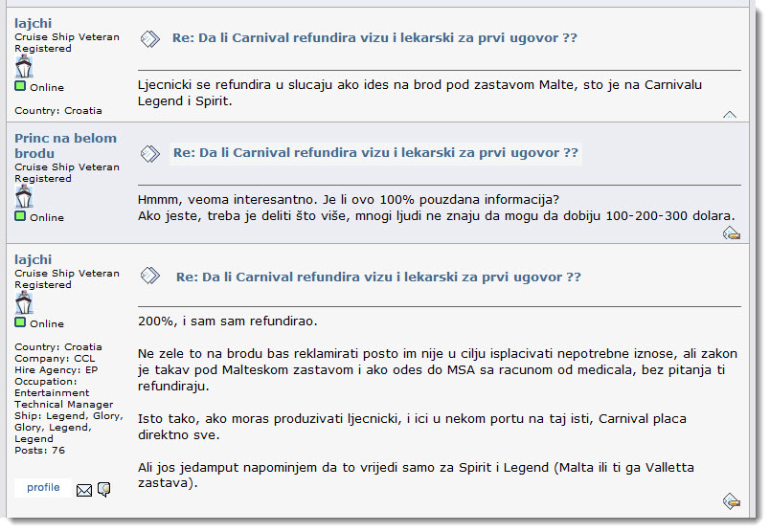Click the envelope email icon next to profile
Image resolution: width=770 pixels, height=532 pixels.
tap(84, 490)
